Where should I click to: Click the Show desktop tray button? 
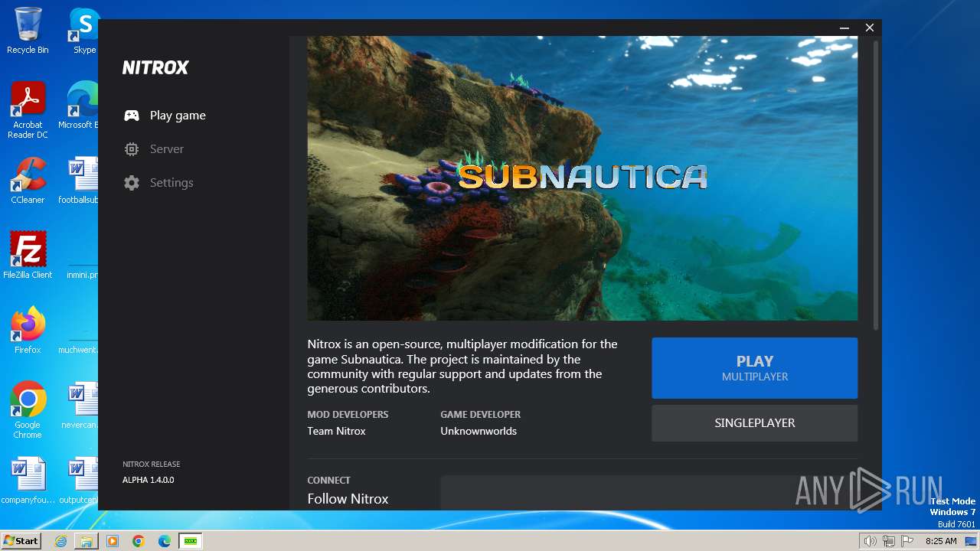pos(971,541)
